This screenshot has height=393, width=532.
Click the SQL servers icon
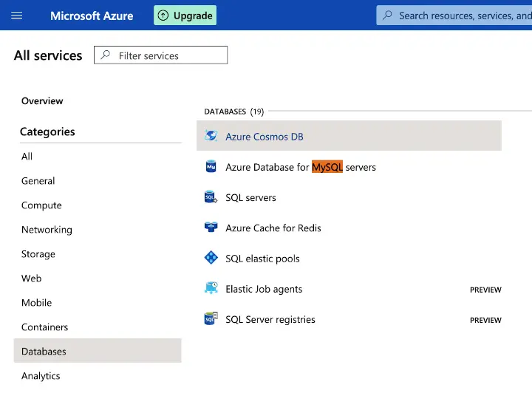pos(211,197)
